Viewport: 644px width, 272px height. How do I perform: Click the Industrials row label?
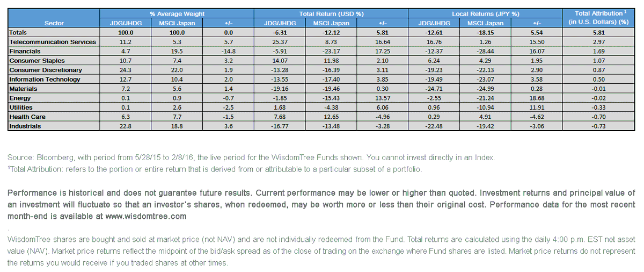click(x=26, y=126)
